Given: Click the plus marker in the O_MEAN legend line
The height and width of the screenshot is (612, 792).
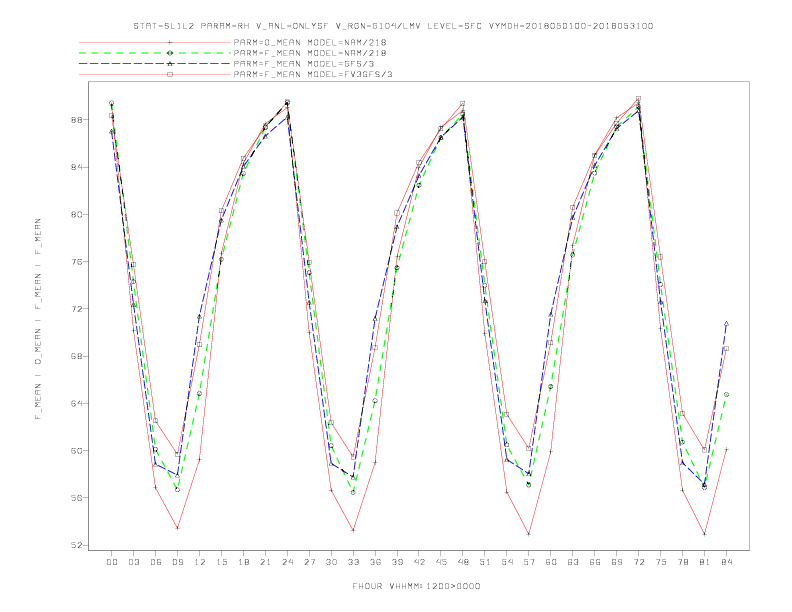Looking at the screenshot, I should click(170, 42).
